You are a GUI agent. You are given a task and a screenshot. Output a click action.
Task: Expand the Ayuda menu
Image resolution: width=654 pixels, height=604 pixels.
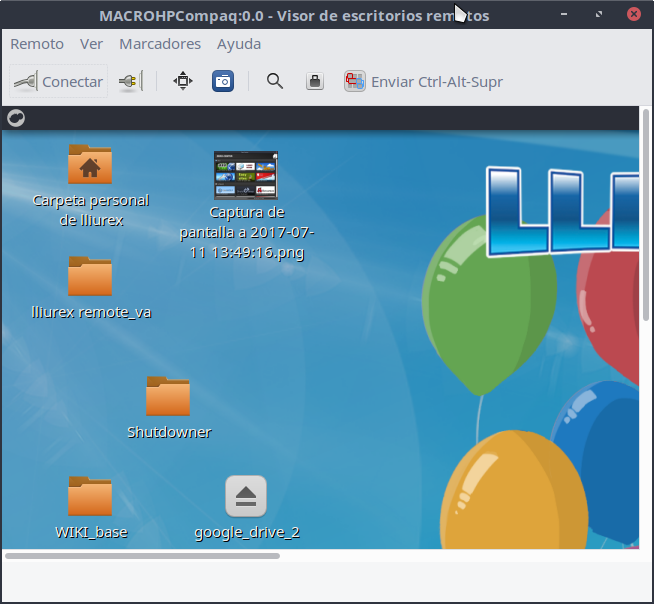coord(239,44)
